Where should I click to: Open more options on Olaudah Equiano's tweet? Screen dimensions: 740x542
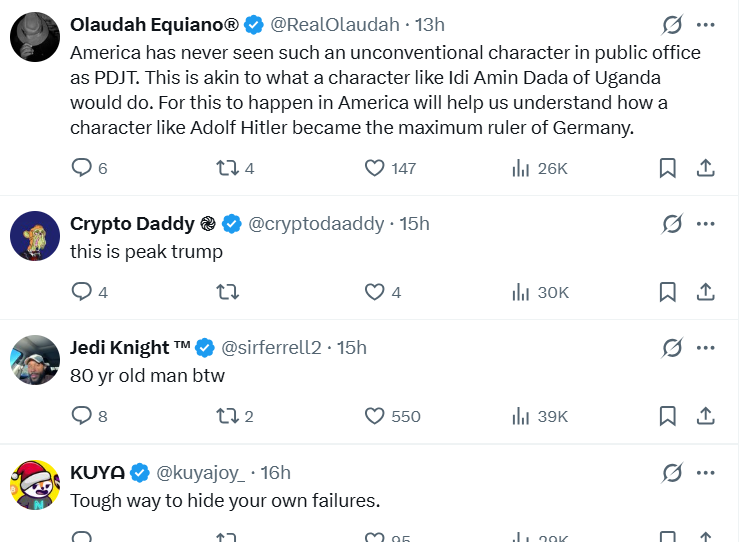pyautogui.click(x=705, y=24)
